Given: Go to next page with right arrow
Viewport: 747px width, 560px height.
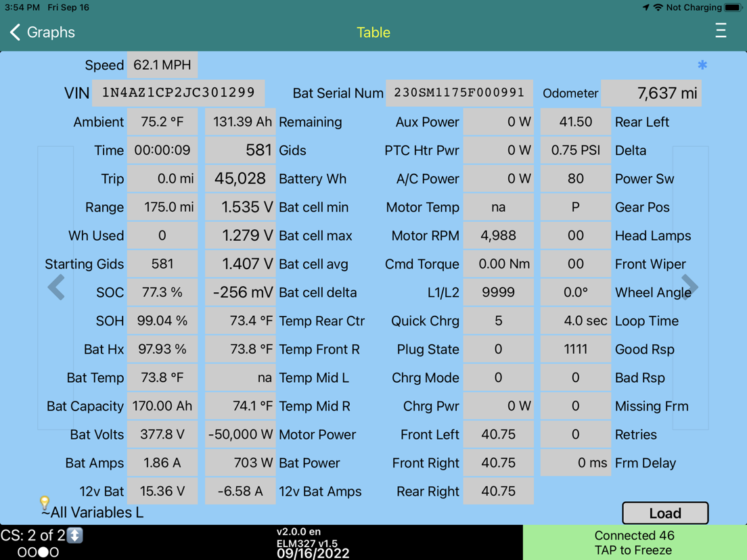Looking at the screenshot, I should (690, 287).
